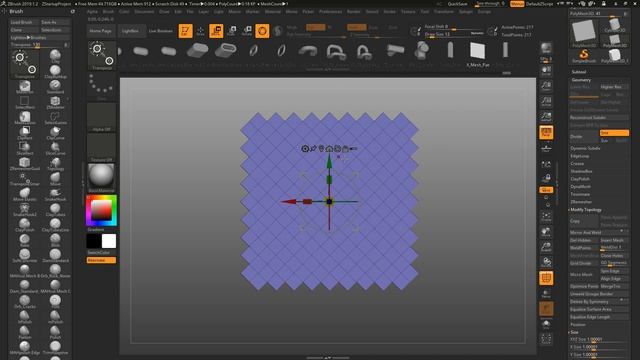Screen dimensions: 640x360
Task: Open the Zplugin menu
Action: pos(466,12)
